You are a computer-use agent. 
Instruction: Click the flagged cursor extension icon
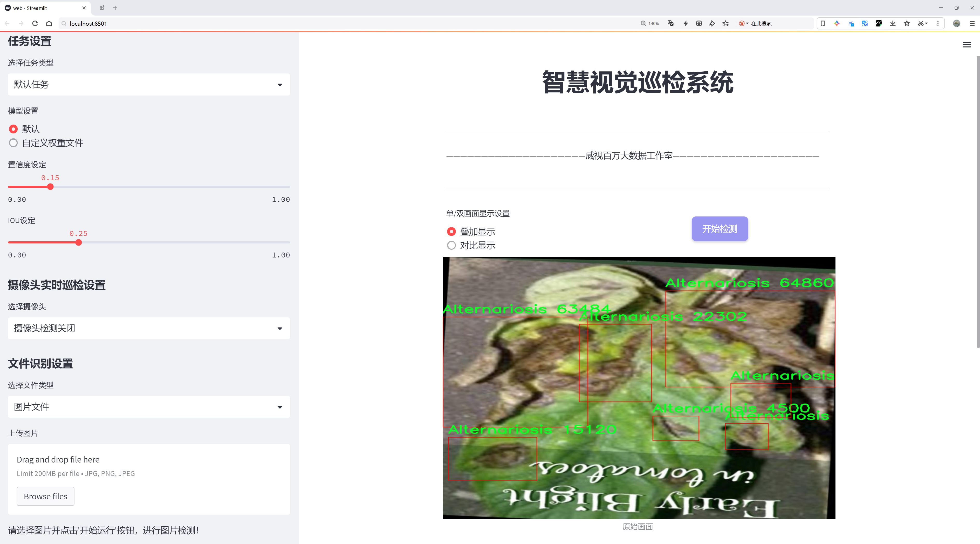[x=851, y=24]
